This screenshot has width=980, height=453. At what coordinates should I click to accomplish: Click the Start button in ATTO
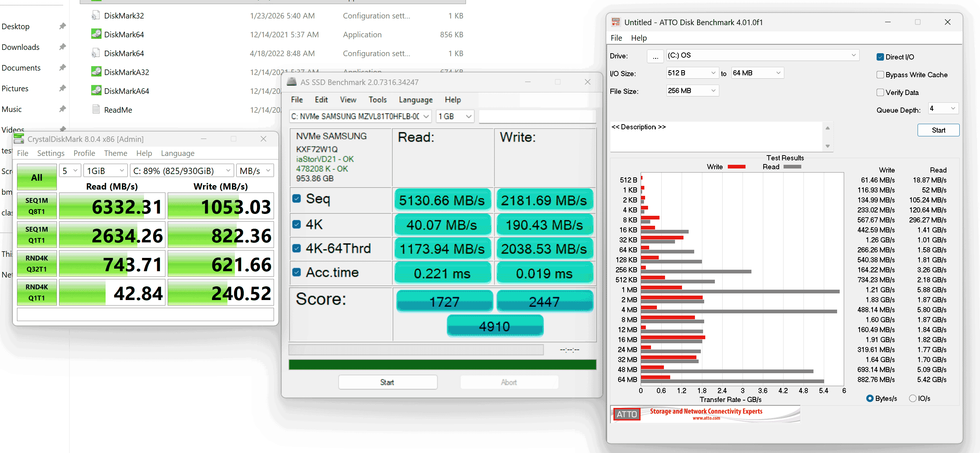[x=938, y=130]
